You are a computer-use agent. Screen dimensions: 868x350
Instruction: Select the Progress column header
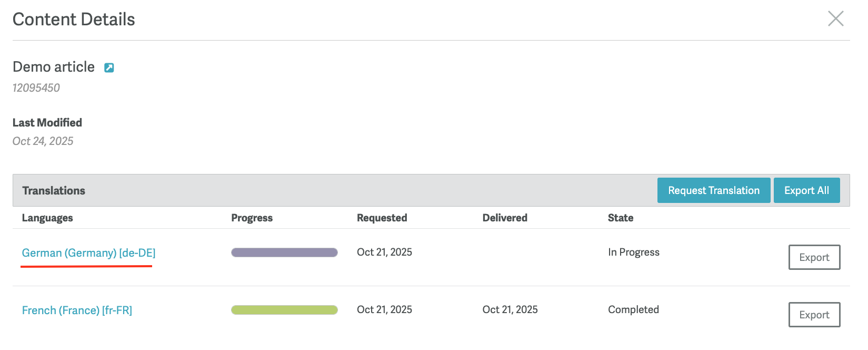click(252, 218)
